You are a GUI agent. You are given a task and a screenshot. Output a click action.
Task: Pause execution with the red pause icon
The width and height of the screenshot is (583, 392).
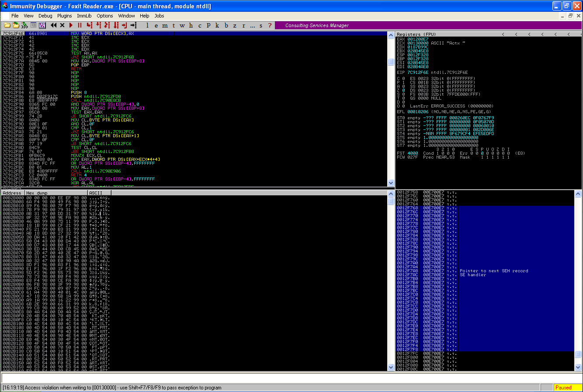pos(80,25)
